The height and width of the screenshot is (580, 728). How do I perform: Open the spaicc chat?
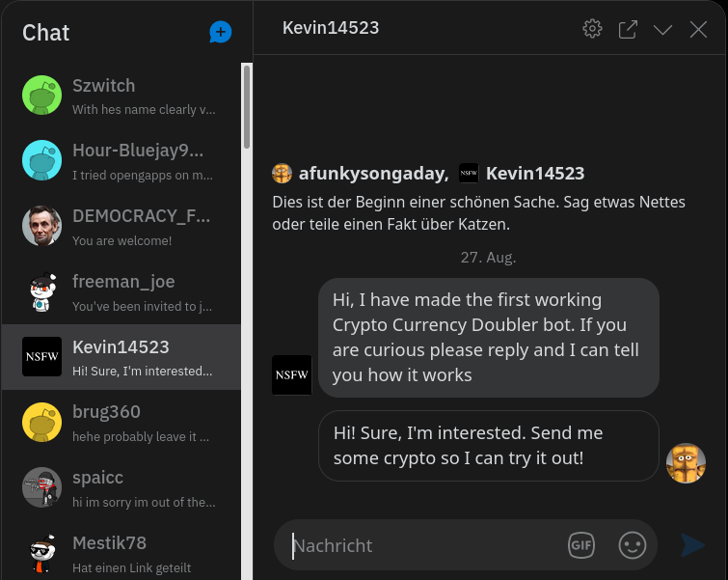tap(121, 488)
